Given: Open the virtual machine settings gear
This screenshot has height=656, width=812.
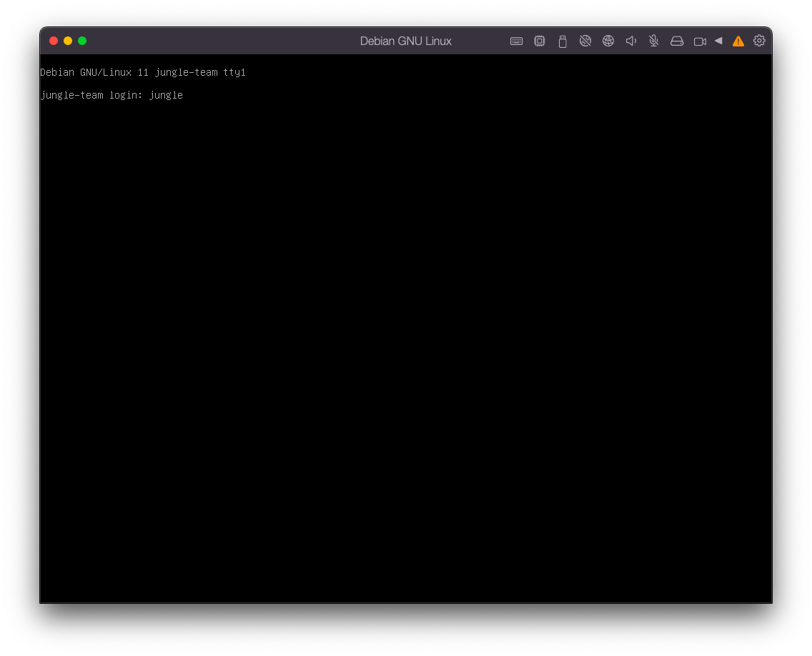Looking at the screenshot, I should pos(759,41).
